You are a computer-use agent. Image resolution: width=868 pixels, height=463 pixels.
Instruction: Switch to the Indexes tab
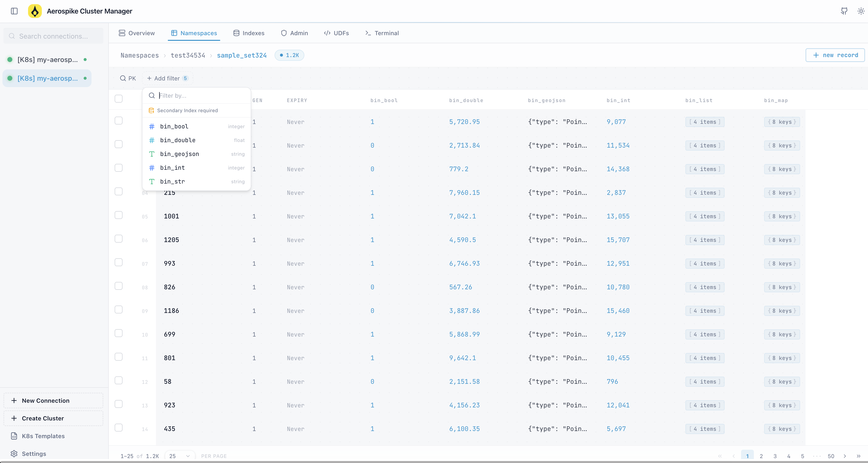pos(249,33)
